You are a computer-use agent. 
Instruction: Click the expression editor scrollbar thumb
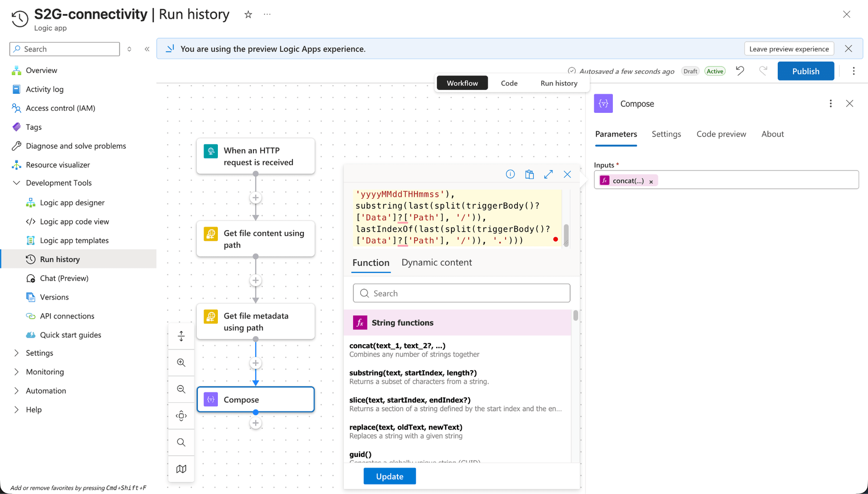566,235
